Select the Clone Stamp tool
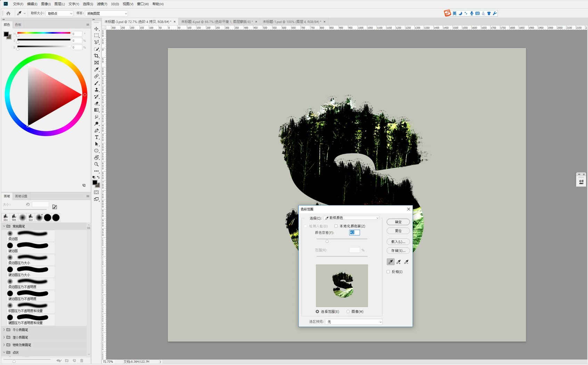588x365 pixels. click(97, 90)
